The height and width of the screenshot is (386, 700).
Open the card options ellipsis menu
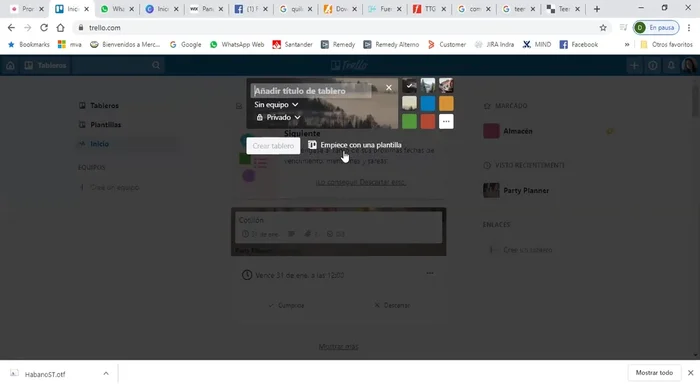click(429, 273)
